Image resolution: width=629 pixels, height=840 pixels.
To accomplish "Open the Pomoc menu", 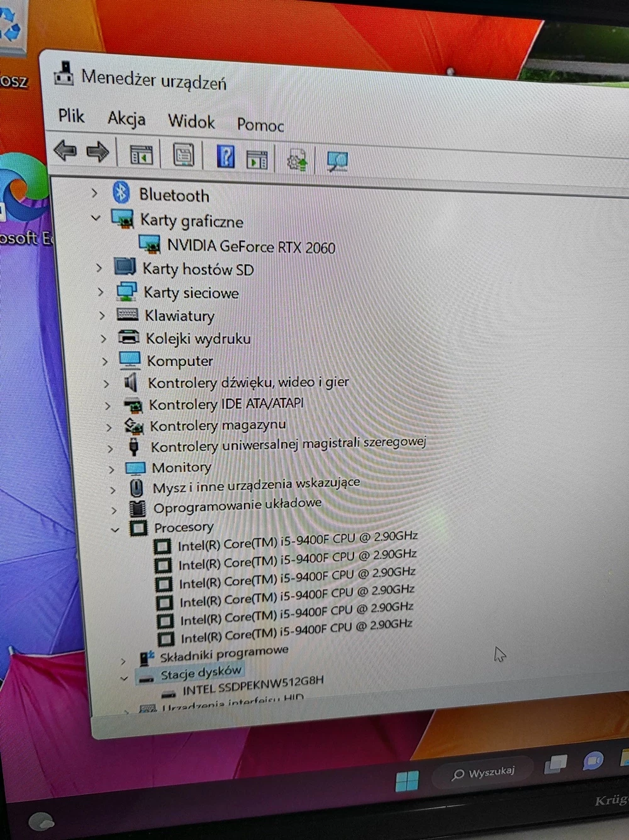I will tap(260, 124).
